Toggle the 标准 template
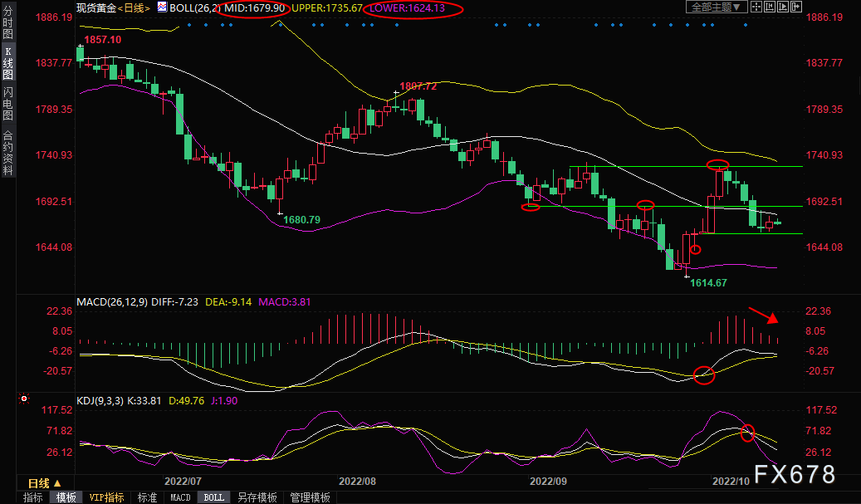861x504 pixels. pos(147,497)
